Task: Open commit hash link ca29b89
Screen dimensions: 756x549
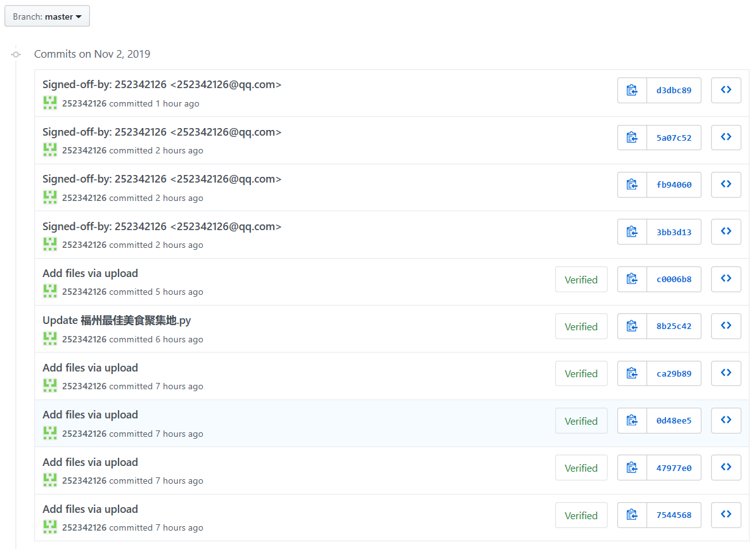Action: click(674, 373)
